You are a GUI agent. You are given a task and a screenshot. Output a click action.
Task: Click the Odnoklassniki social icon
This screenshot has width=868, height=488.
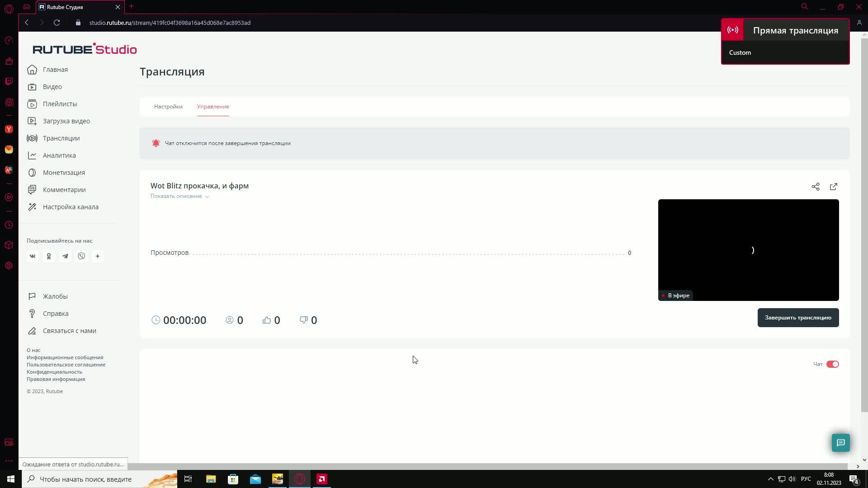(x=49, y=256)
